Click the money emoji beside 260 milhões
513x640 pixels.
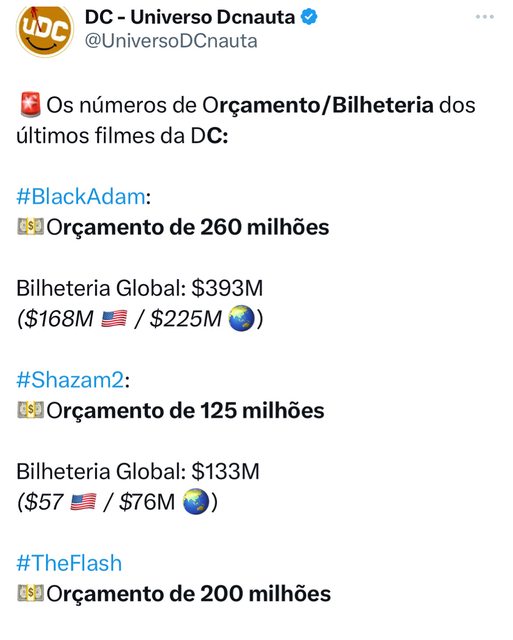click(30, 227)
